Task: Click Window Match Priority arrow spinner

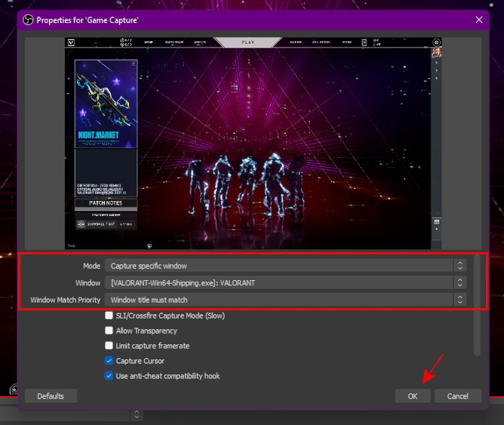Action: (460, 300)
